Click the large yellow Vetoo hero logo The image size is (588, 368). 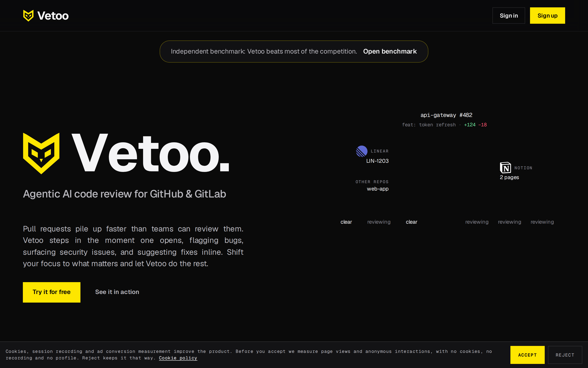pos(41,153)
